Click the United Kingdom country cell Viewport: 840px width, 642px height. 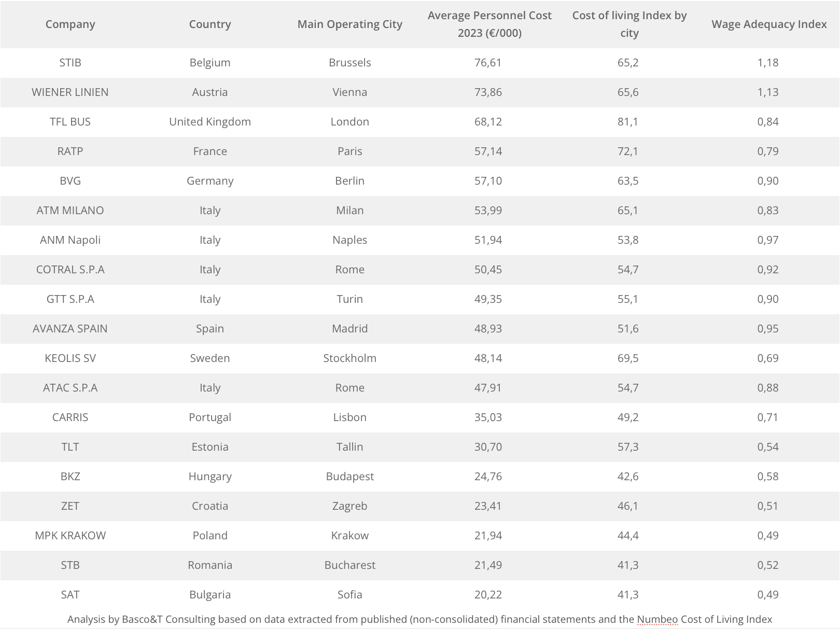210,122
